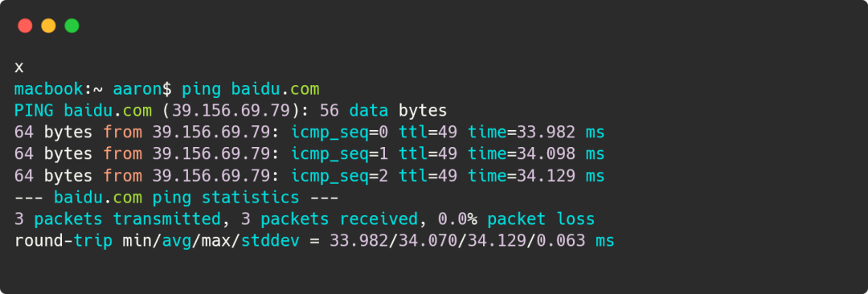
Task: Click the red close window button
Action: click(25, 26)
